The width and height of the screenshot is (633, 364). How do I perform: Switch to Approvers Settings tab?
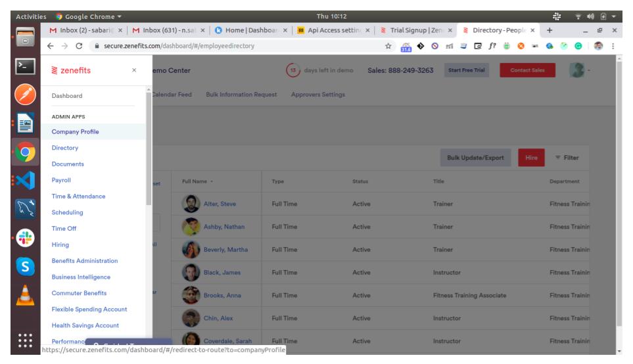tap(317, 95)
